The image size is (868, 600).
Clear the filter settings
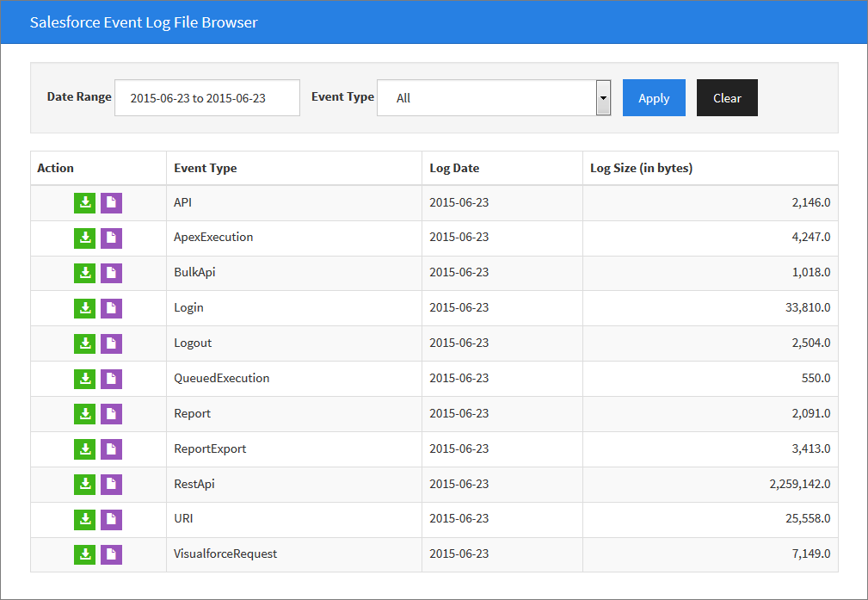pos(727,97)
